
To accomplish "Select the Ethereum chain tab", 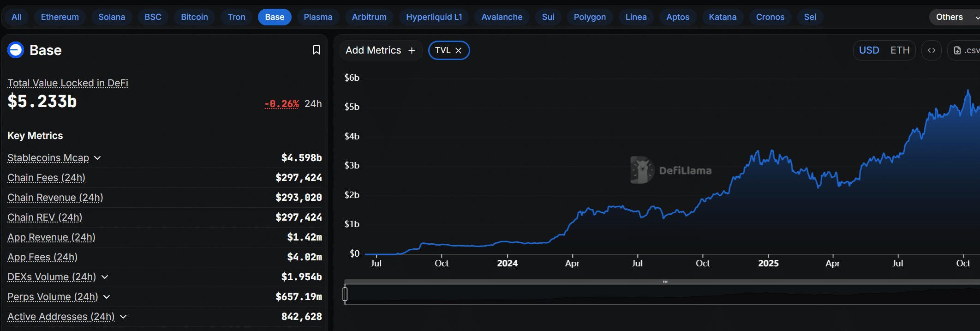I will (60, 17).
